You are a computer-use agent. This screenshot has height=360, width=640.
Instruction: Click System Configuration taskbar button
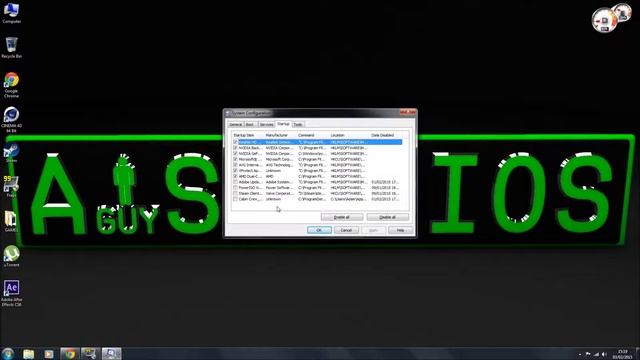(111, 354)
